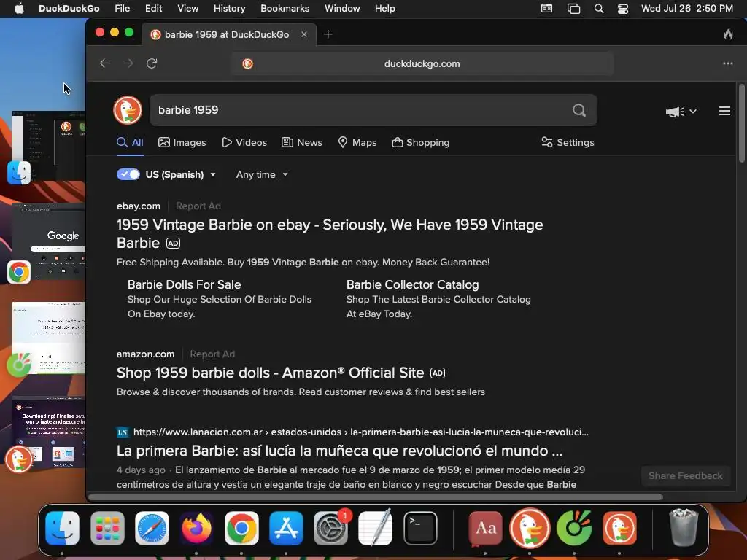747x560 pixels.
Task: Click the horizontal scrollbar at window bottom
Action: (376, 497)
